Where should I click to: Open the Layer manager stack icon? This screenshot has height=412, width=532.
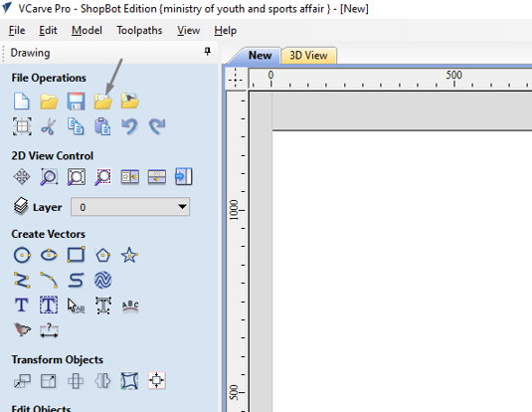point(21,206)
